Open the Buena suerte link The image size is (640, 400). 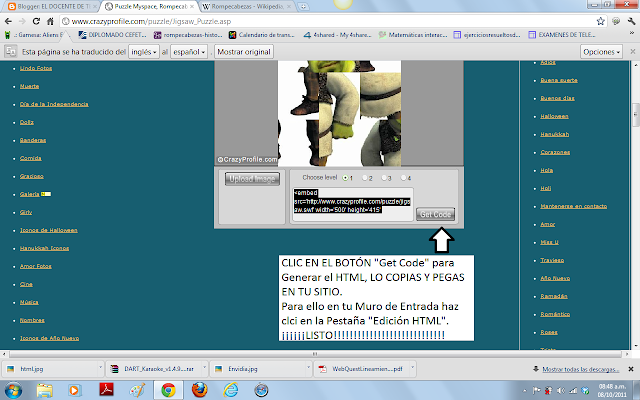pyautogui.click(x=559, y=80)
